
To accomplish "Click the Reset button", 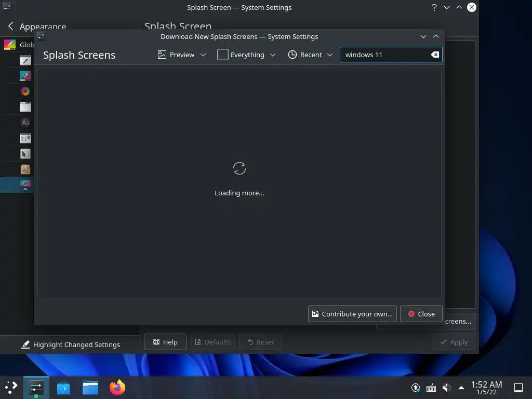I will (260, 342).
